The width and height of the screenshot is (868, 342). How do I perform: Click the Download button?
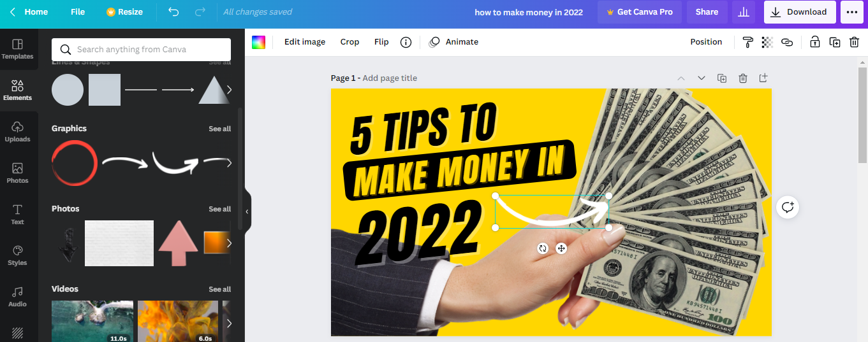tap(800, 12)
